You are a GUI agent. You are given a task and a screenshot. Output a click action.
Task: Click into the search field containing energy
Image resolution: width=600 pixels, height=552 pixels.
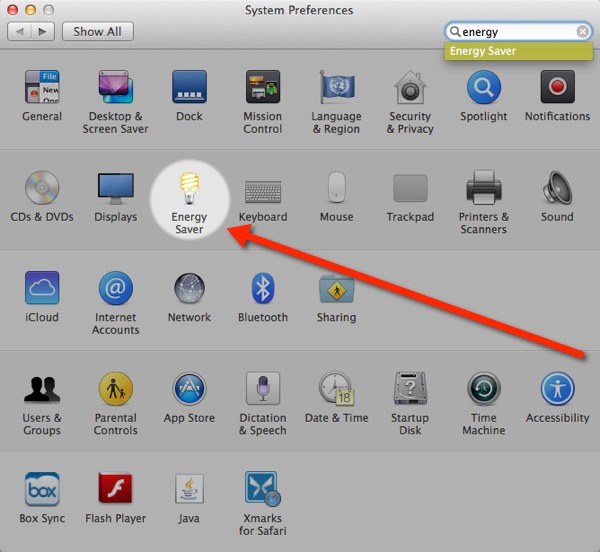[x=518, y=31]
